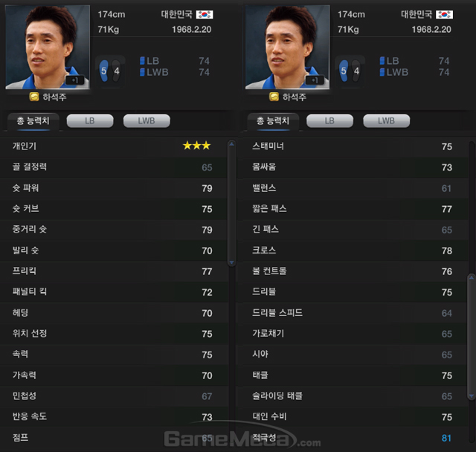Viewport: 476px width, 452px height.
Task: Click the scroll down arrow in left stats list
Action: (x=231, y=262)
